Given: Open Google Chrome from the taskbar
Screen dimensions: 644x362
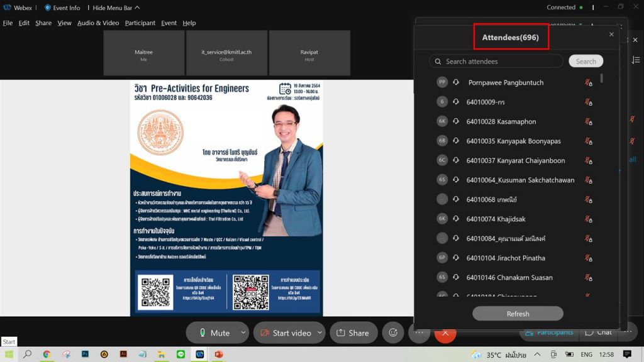Looking at the screenshot, I should coord(47,354).
